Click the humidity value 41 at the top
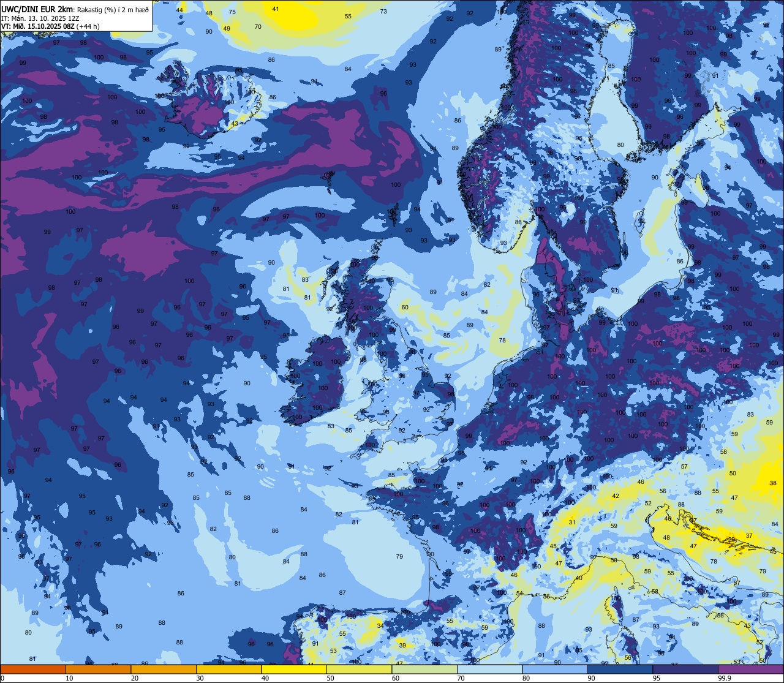 click(276, 9)
